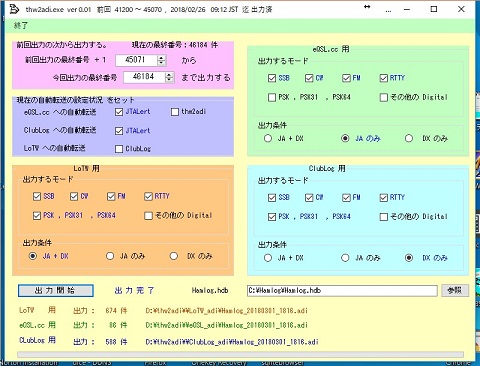Screen dimensions: 480x366
Task: Click the LoTW 674 件 output count
Action: (x=116, y=311)
